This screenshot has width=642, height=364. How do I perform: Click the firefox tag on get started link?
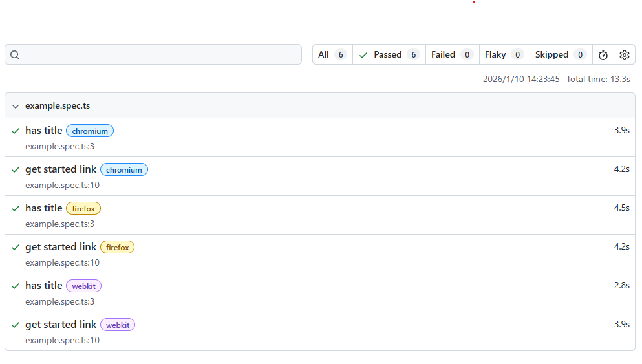[117, 248]
